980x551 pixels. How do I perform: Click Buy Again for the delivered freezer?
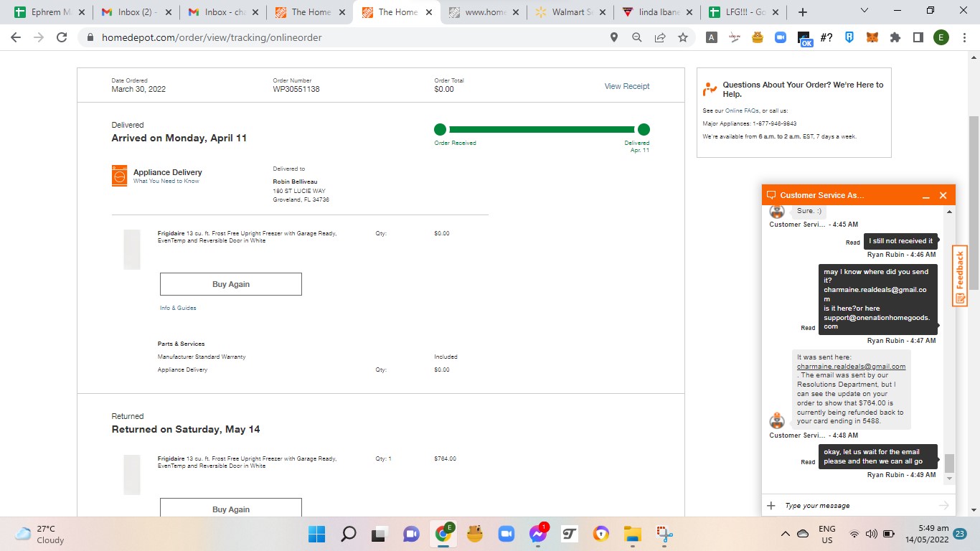tap(230, 284)
